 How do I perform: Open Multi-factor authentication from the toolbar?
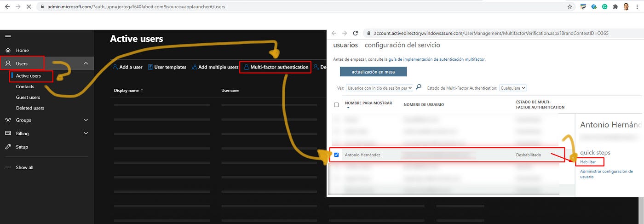coord(276,67)
